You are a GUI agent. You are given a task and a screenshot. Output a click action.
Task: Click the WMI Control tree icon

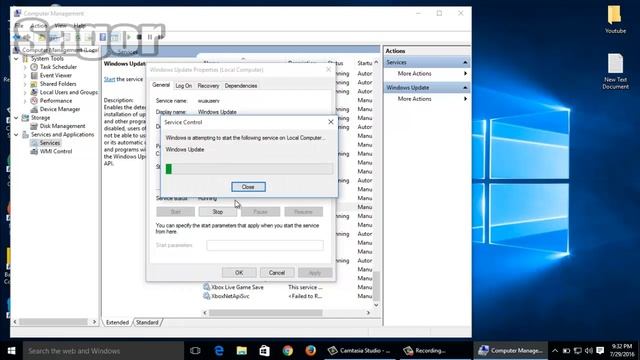(x=34, y=151)
